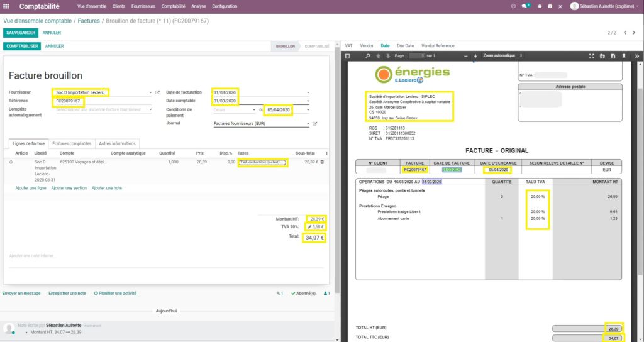Click Ajouter une ligne link

click(31, 188)
